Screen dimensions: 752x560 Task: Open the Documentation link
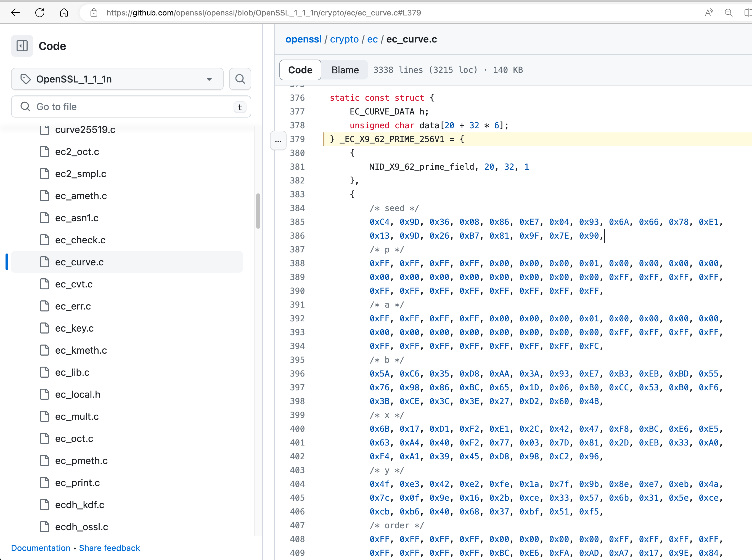(x=41, y=548)
